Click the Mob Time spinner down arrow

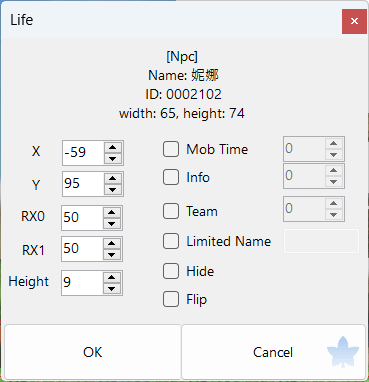(334, 155)
